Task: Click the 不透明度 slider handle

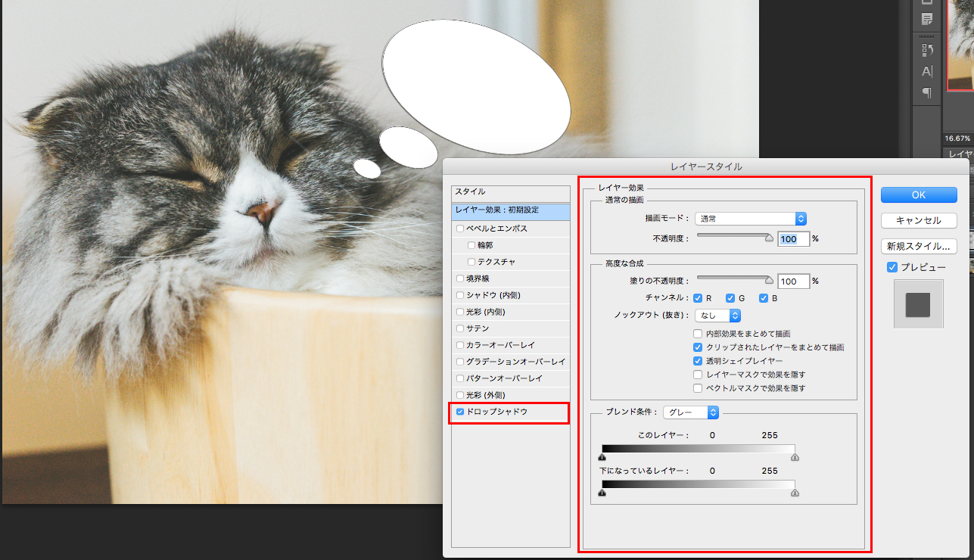Action: (770, 238)
